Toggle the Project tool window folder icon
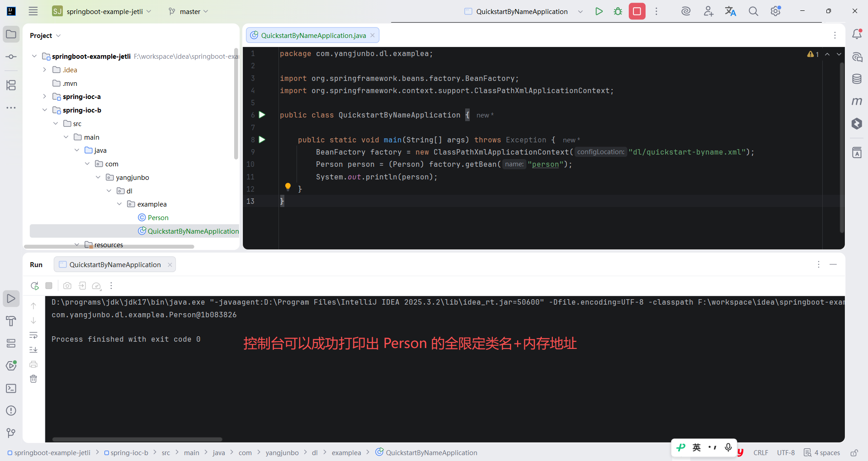Screen dimensions: 868x461 point(11,34)
